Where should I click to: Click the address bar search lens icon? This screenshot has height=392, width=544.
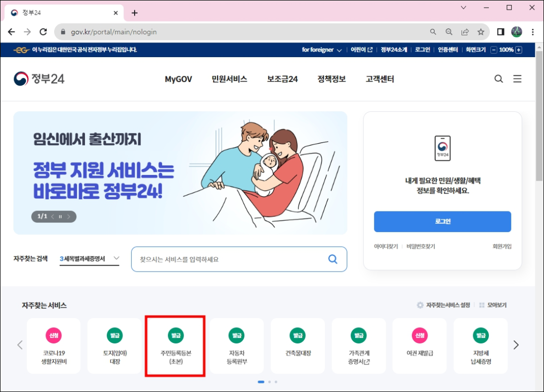click(433, 32)
